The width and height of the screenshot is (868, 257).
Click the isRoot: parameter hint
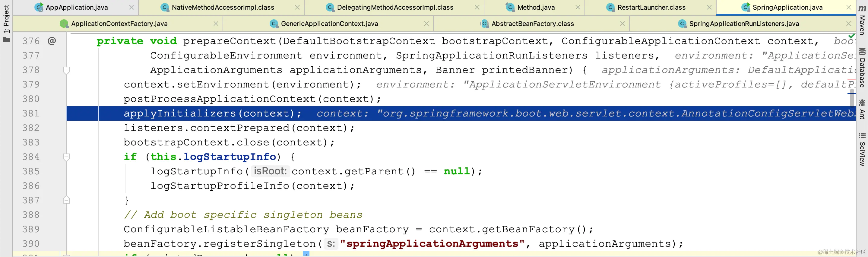click(270, 171)
